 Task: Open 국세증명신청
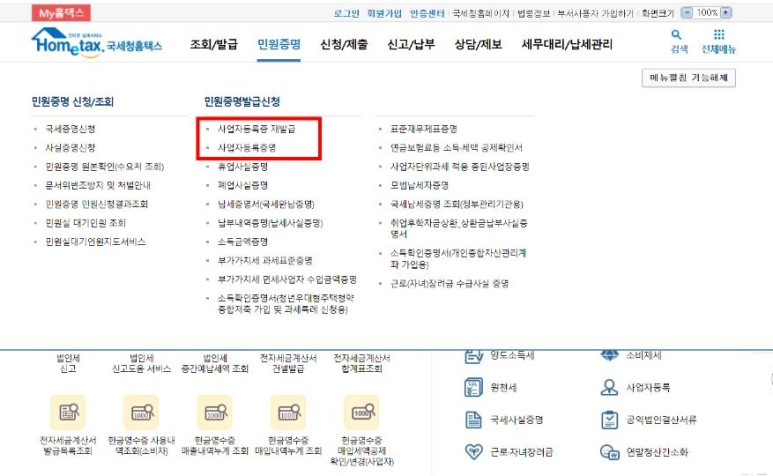click(x=70, y=129)
